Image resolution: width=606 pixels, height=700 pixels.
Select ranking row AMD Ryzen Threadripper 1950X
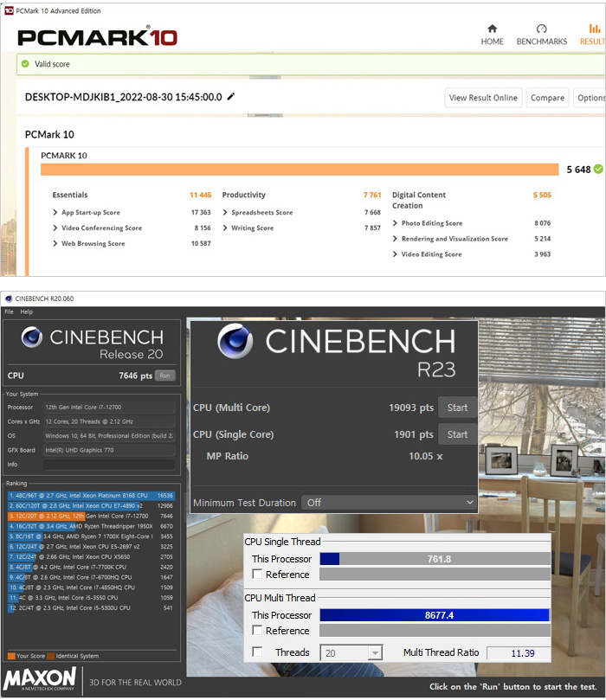point(91,526)
